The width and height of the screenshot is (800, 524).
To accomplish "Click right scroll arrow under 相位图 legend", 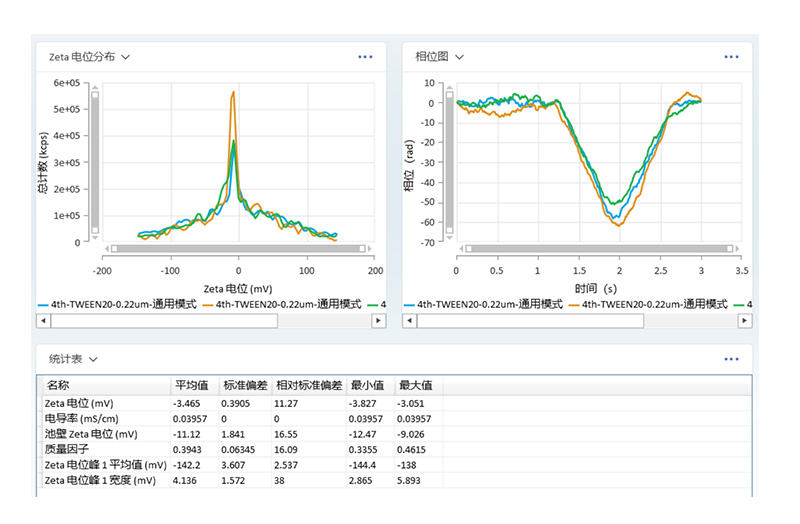I will pyautogui.click(x=745, y=320).
